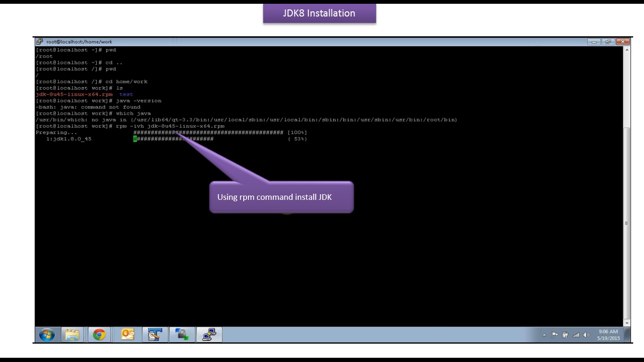Open the Action Center flag in the tray

coord(555,335)
